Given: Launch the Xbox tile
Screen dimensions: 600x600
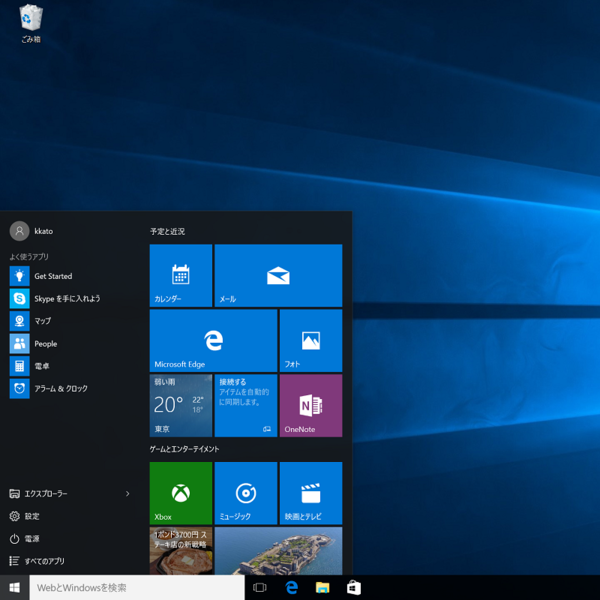Looking at the screenshot, I should [x=180, y=492].
